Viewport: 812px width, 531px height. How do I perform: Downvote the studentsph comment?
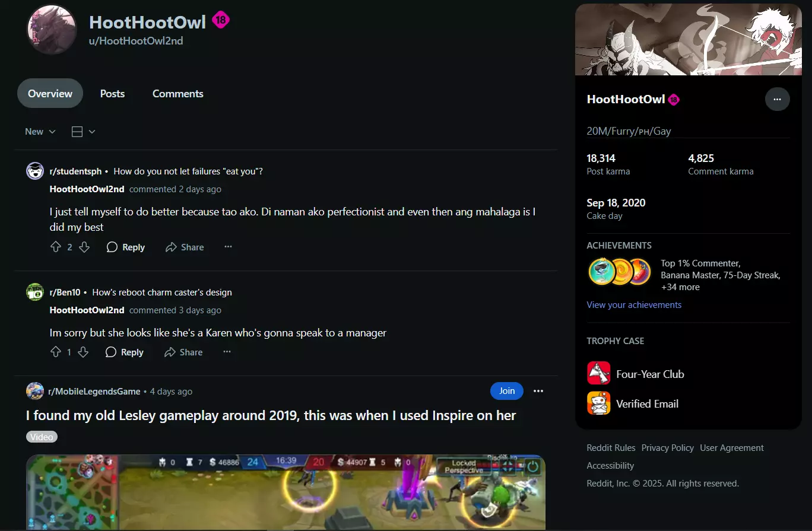point(84,247)
